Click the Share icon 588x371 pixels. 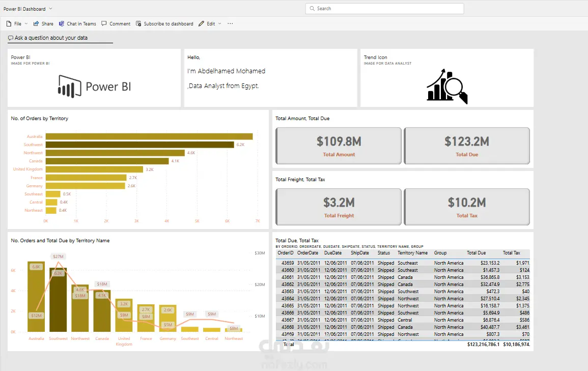click(x=36, y=24)
